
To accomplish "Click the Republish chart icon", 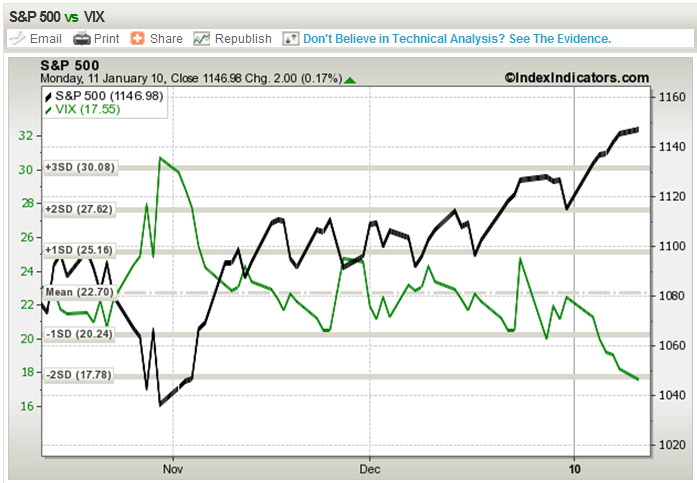I will tap(201, 39).
